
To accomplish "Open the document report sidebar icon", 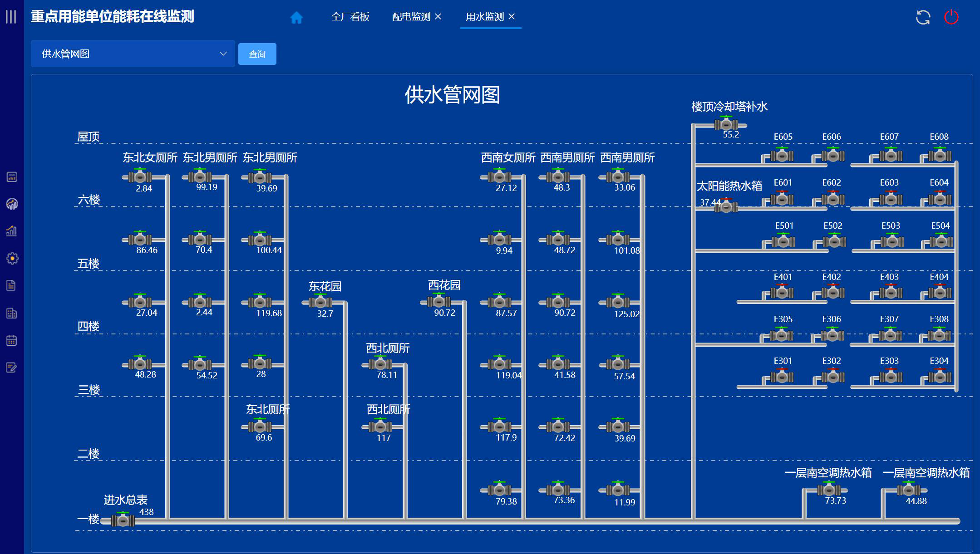I will tap(11, 285).
